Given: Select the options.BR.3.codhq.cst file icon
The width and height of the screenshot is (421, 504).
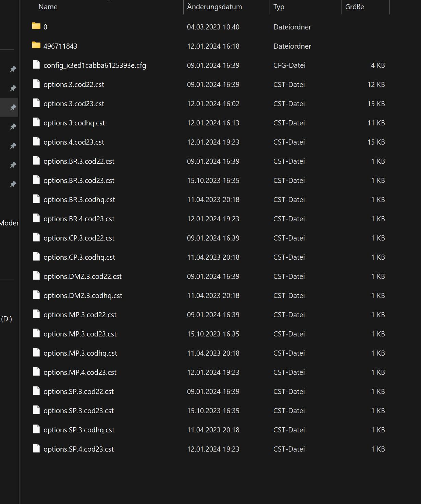Looking at the screenshot, I should pos(36,199).
